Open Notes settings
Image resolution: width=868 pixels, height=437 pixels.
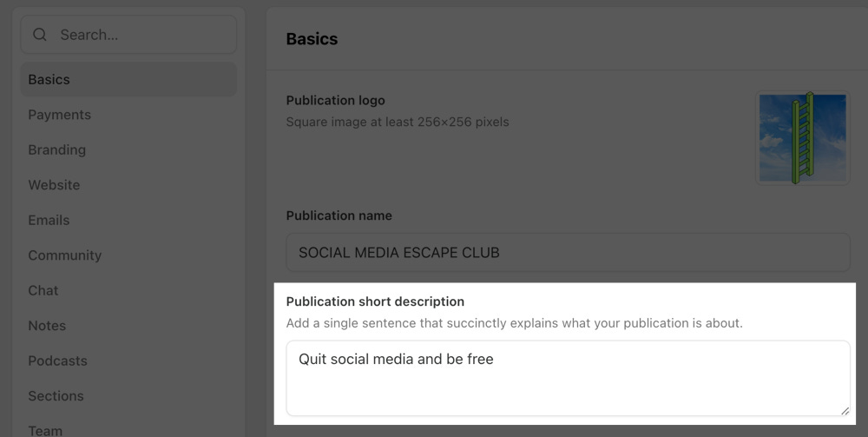[x=47, y=326]
